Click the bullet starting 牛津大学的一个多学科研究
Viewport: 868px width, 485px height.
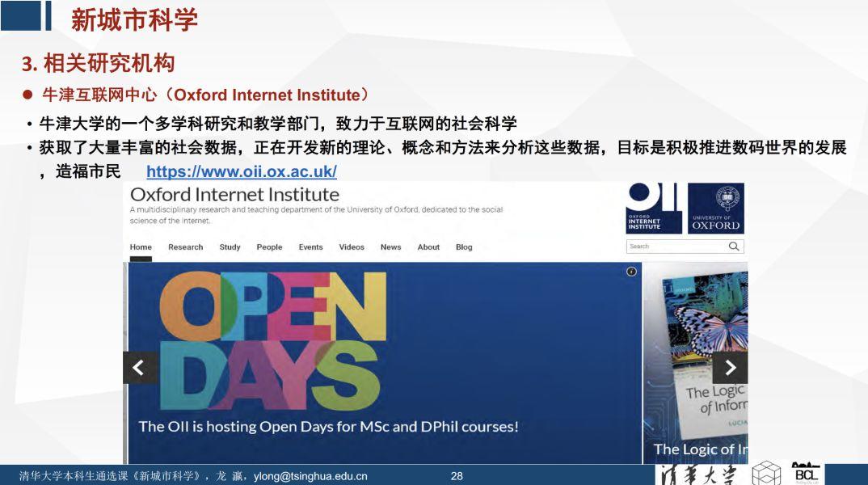click(277, 123)
